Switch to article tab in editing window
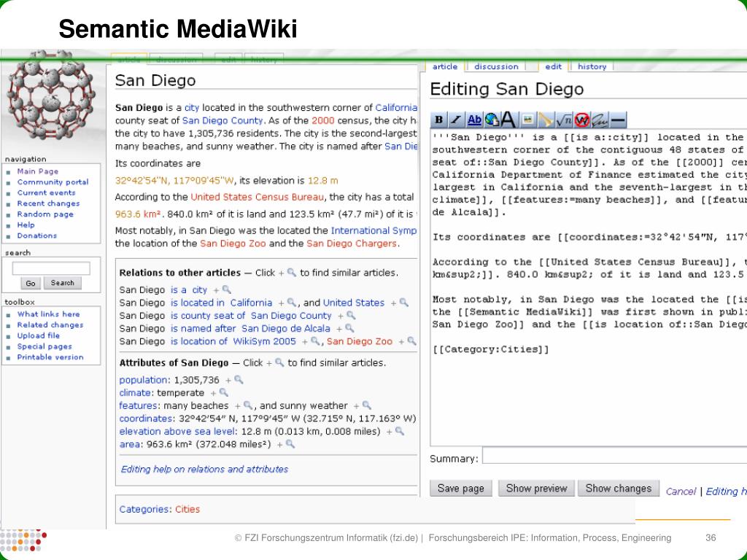This screenshot has height=560, width=747. click(445, 66)
